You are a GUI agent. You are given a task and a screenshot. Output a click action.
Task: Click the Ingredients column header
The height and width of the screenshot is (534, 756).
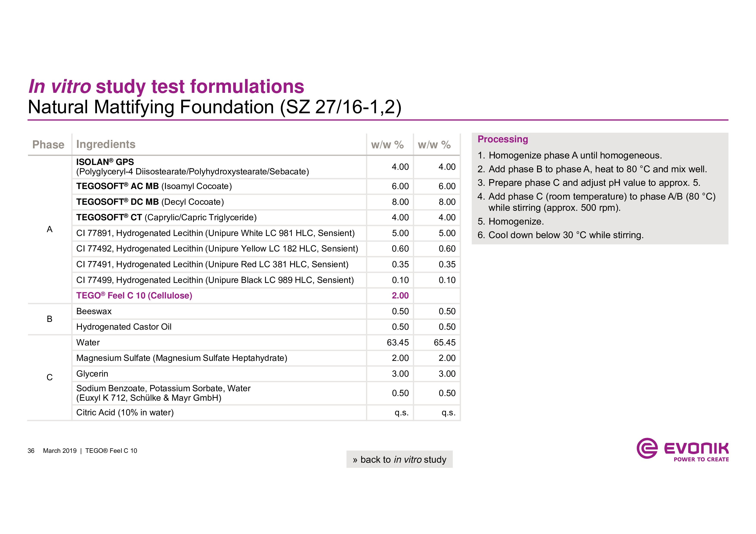tap(106, 144)
